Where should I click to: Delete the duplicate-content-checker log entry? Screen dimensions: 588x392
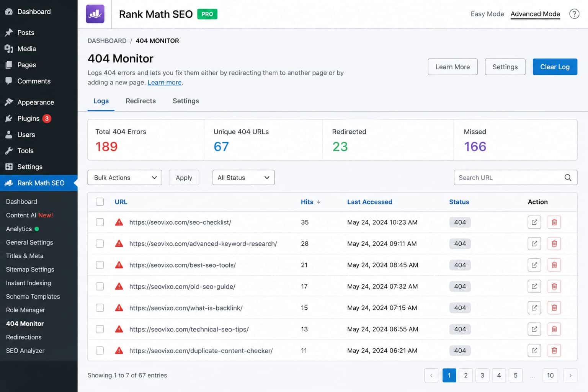click(554, 351)
